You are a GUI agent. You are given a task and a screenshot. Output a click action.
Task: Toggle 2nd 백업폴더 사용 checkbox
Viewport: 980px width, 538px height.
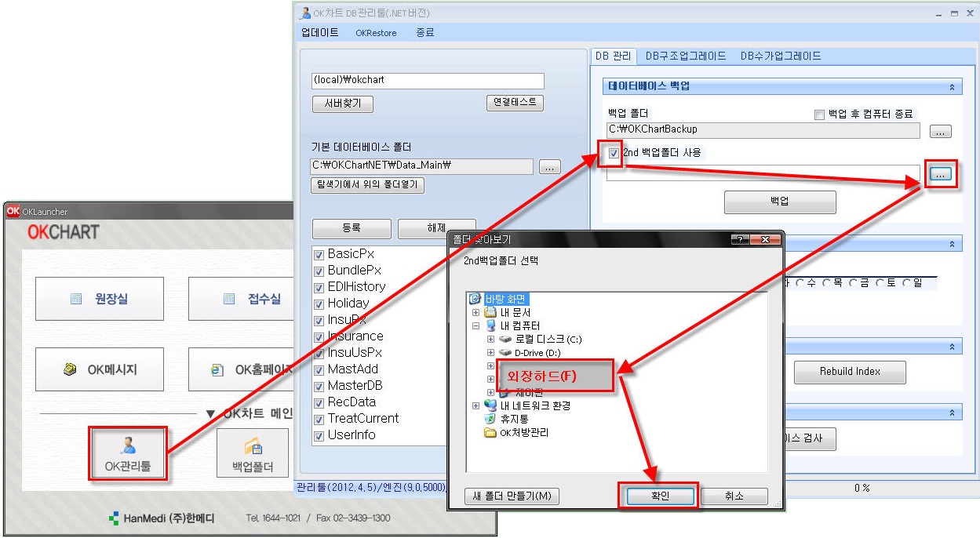[x=614, y=153]
